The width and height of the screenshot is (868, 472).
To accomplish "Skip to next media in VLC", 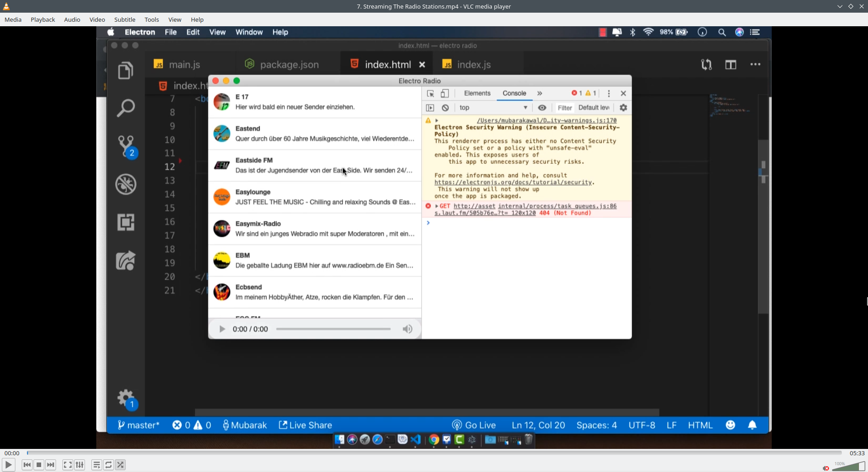I will coord(51,465).
